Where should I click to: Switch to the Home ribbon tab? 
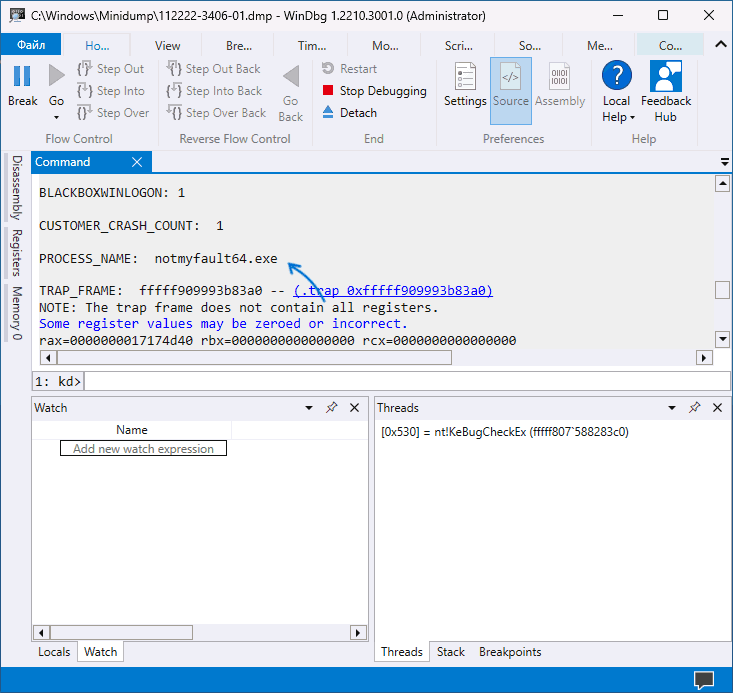point(97,46)
